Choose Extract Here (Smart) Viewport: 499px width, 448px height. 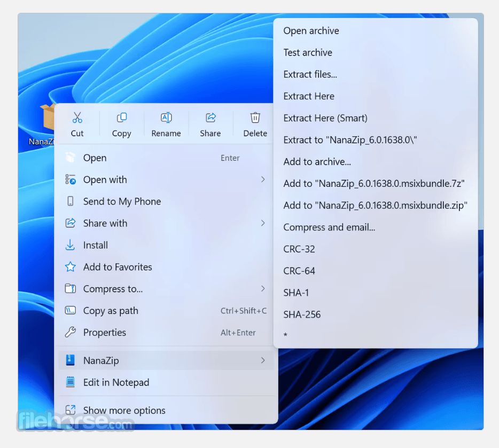(x=376, y=118)
